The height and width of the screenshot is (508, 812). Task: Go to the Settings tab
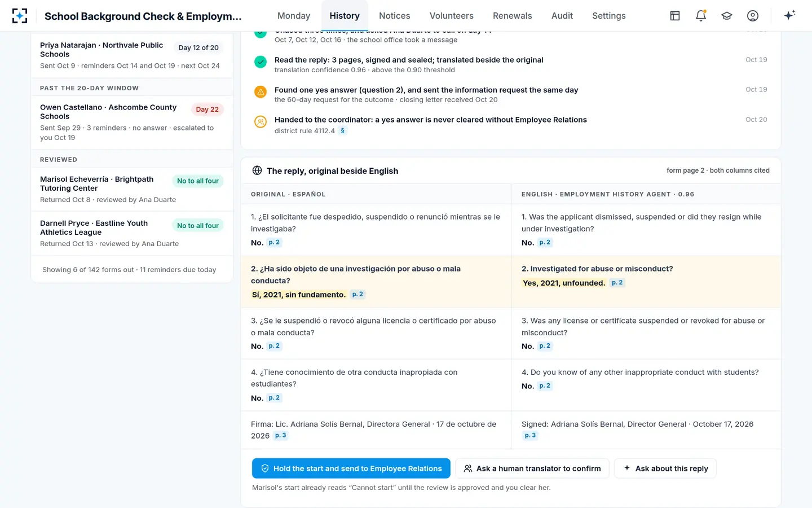609,16
